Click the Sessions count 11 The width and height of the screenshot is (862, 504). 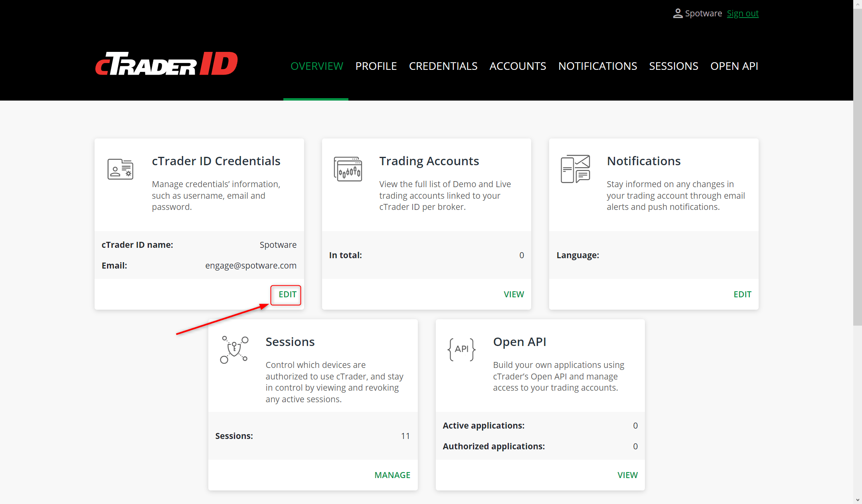pyautogui.click(x=405, y=436)
